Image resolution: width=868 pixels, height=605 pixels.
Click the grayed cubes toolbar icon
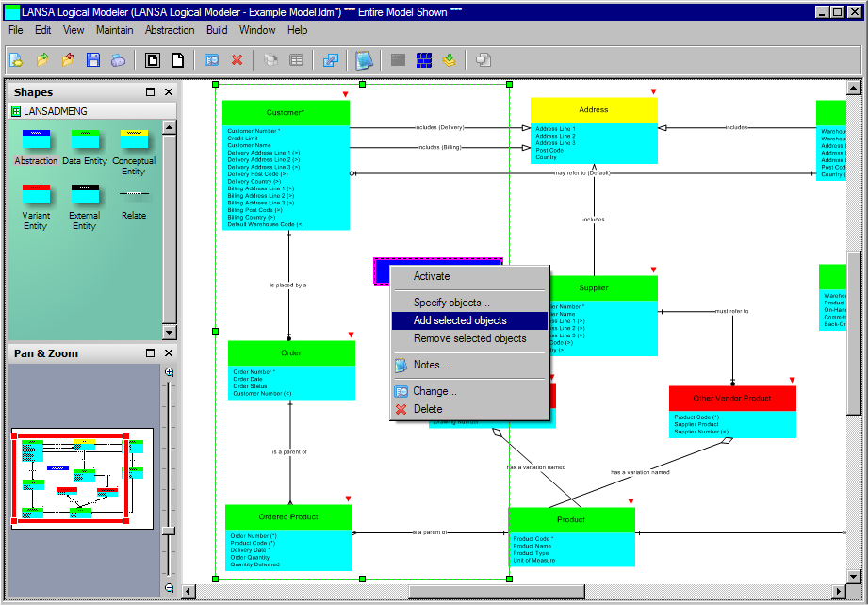click(271, 59)
